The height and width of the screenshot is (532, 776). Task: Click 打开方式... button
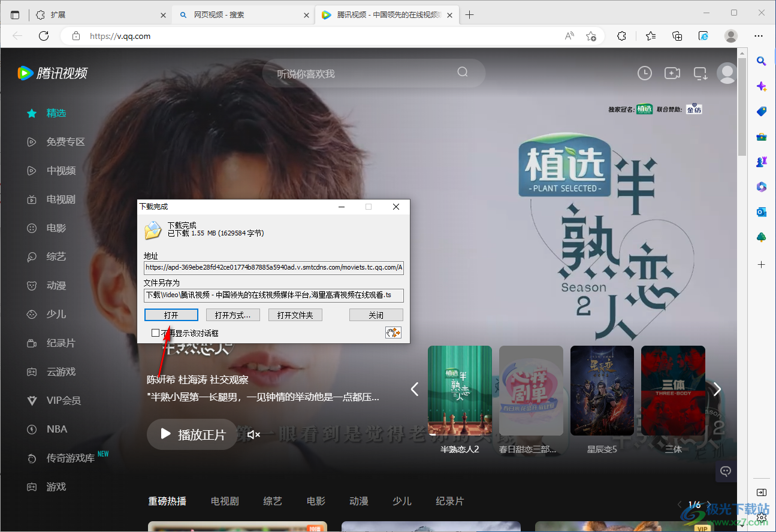233,315
